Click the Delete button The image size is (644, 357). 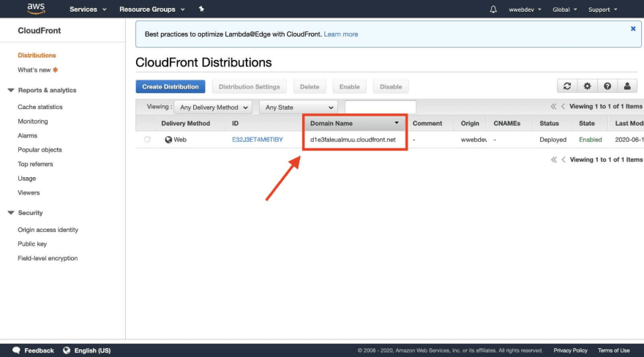[x=310, y=86]
